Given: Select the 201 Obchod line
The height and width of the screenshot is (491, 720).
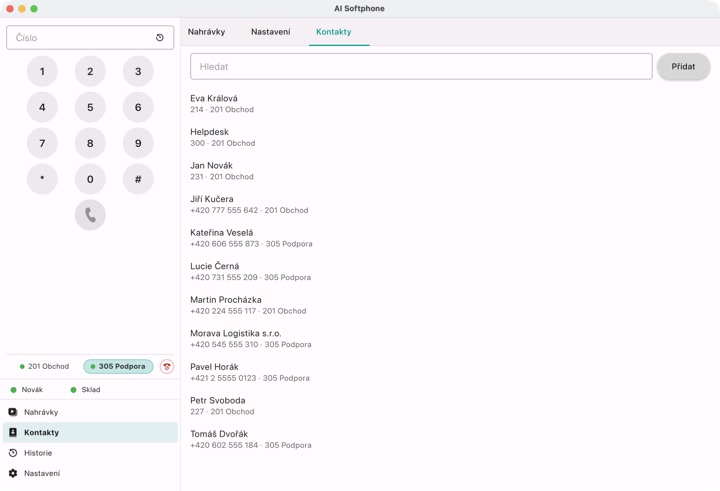Looking at the screenshot, I should pos(45,367).
